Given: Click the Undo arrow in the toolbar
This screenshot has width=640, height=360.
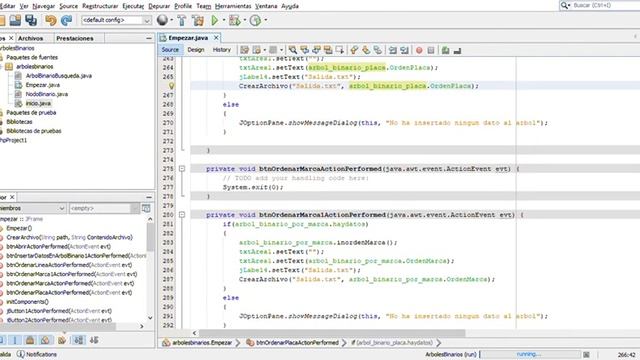Looking at the screenshot, I should coord(51,20).
